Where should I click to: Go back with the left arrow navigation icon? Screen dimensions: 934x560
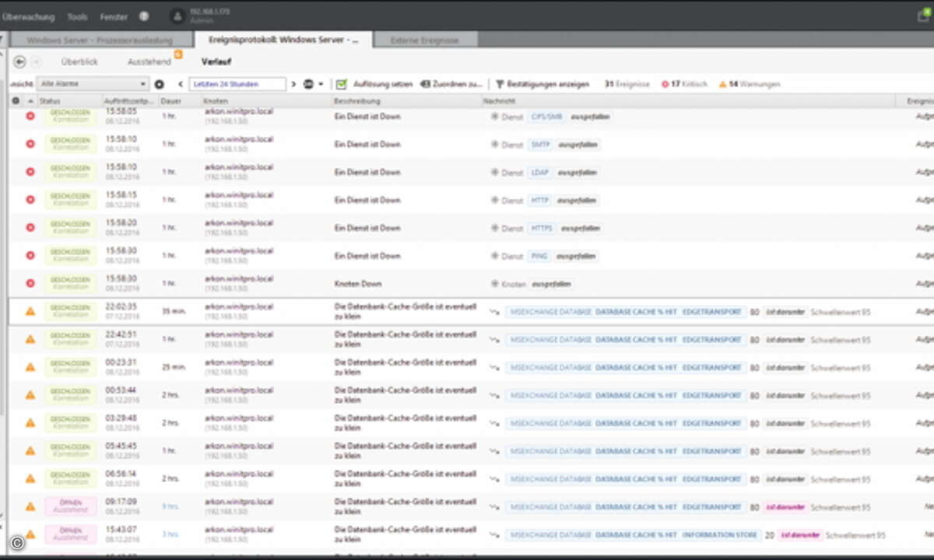[x=19, y=61]
